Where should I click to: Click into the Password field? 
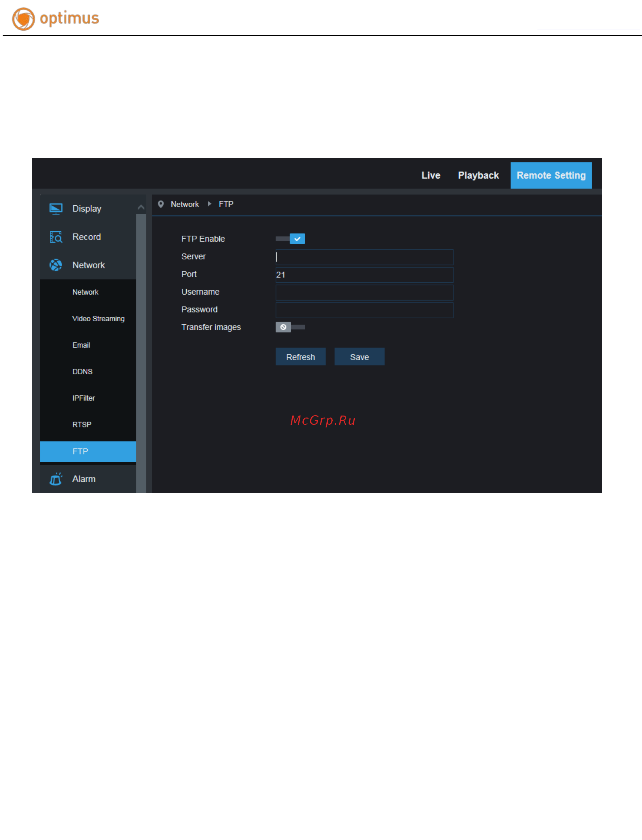pos(364,310)
